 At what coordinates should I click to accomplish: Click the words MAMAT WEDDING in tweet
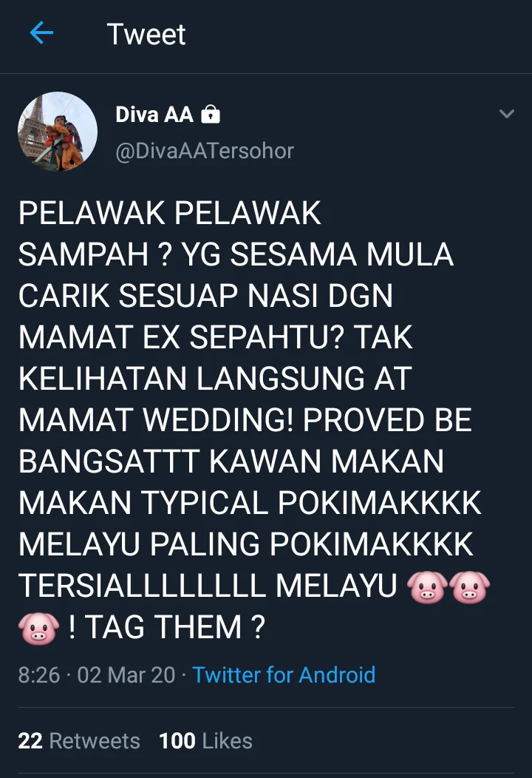(156, 420)
